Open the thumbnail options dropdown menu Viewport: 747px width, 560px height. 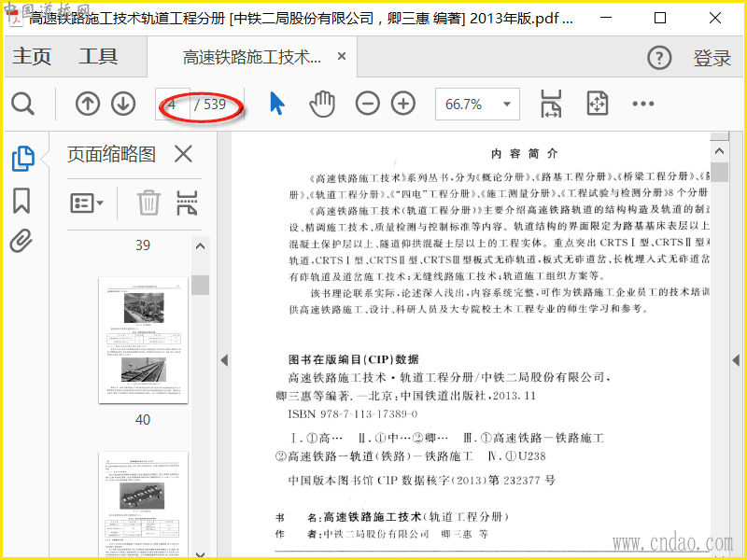[x=87, y=203]
